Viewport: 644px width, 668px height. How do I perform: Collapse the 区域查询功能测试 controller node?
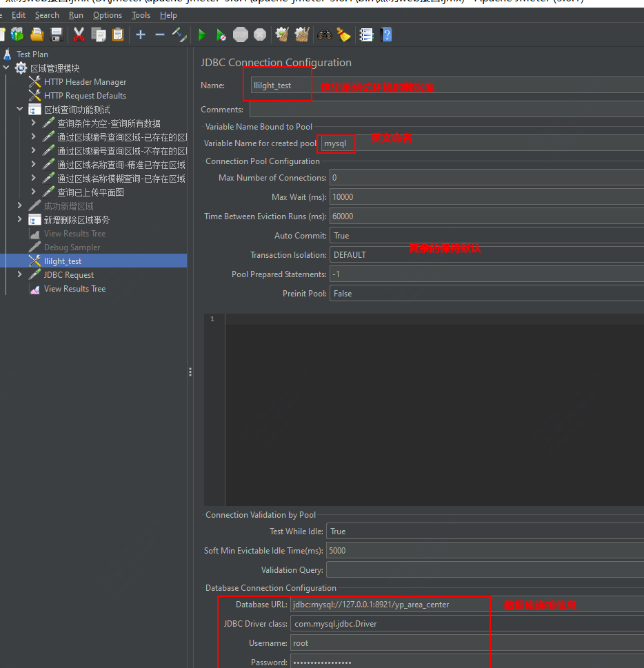(x=19, y=109)
